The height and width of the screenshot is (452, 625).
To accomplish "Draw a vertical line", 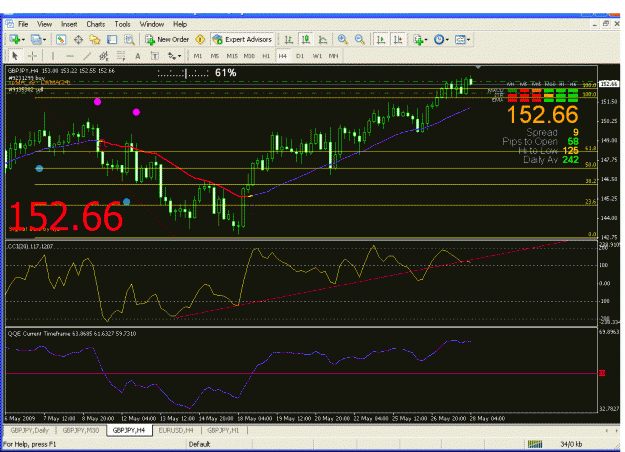I will click(x=53, y=56).
